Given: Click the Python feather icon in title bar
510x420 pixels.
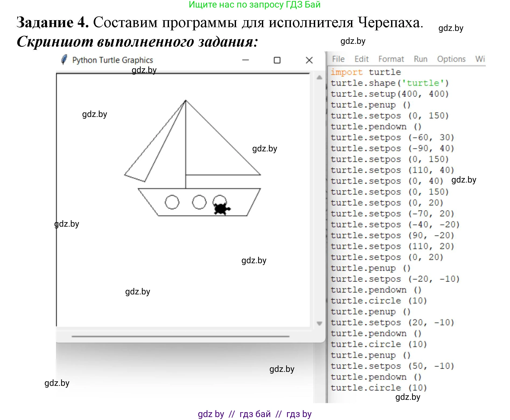Looking at the screenshot, I should (65, 60).
